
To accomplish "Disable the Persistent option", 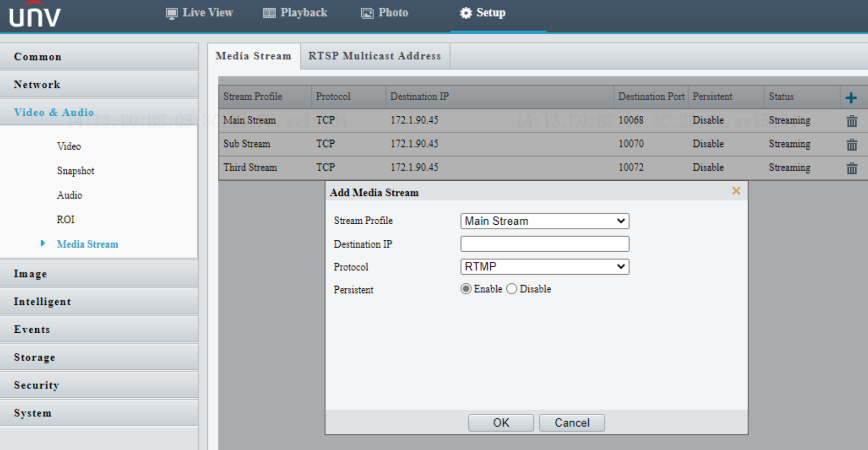I will coord(511,289).
